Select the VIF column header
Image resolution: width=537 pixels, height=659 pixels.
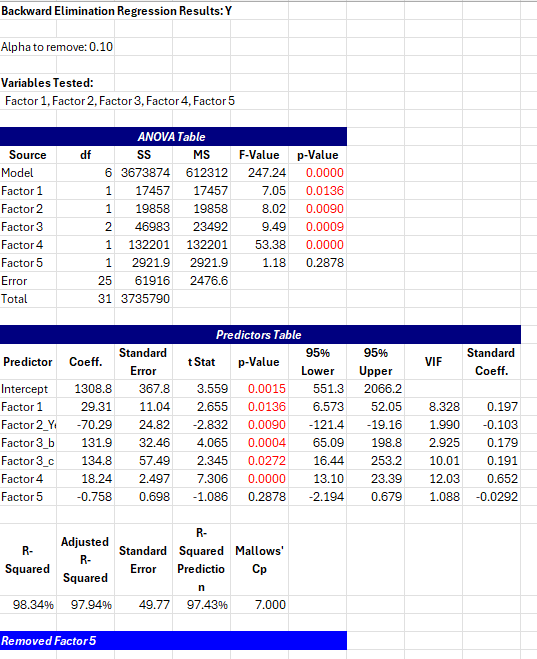pos(433,362)
